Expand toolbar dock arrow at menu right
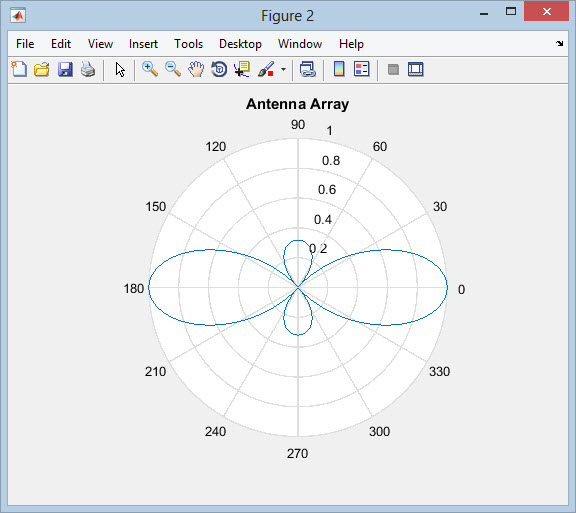 click(x=559, y=44)
